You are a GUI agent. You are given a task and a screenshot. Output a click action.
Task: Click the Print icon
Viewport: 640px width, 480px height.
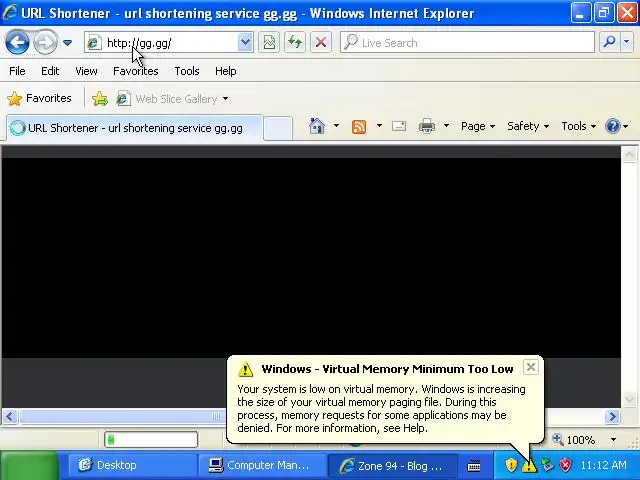click(x=427, y=126)
